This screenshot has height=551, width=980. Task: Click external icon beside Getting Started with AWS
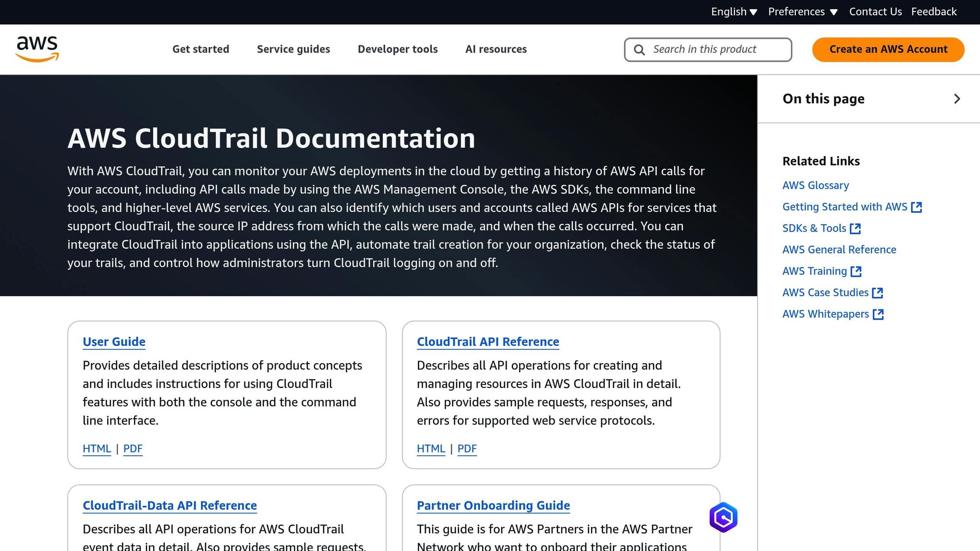916,207
